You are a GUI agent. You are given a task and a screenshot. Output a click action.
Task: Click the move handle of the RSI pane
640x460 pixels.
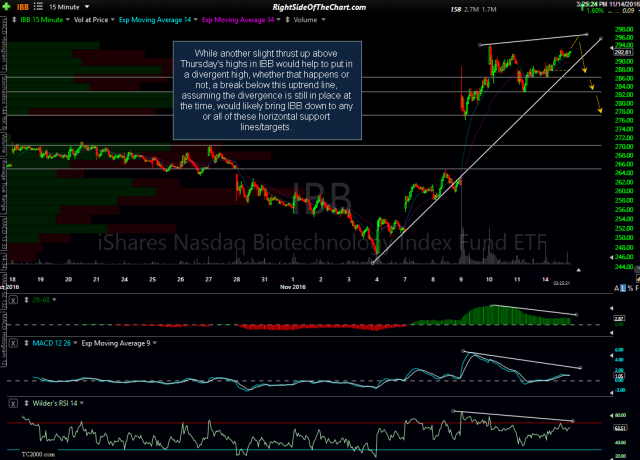27,403
